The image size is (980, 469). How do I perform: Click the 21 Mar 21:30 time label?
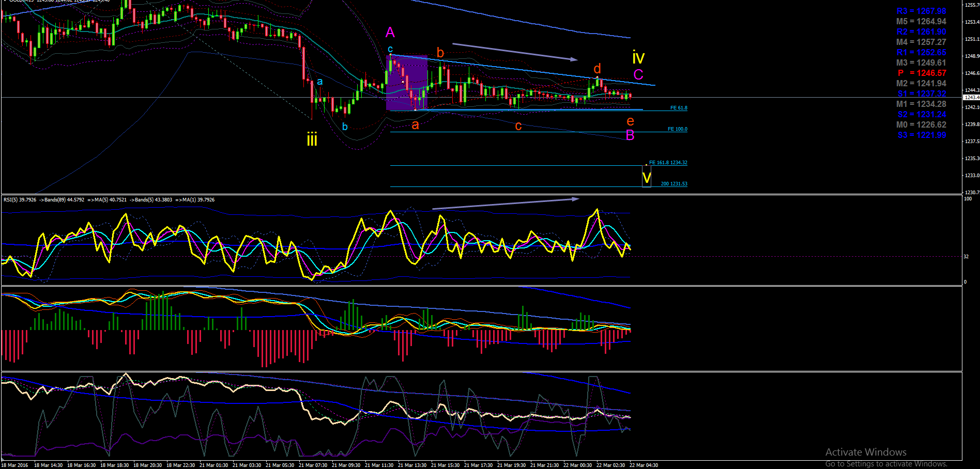click(545, 465)
